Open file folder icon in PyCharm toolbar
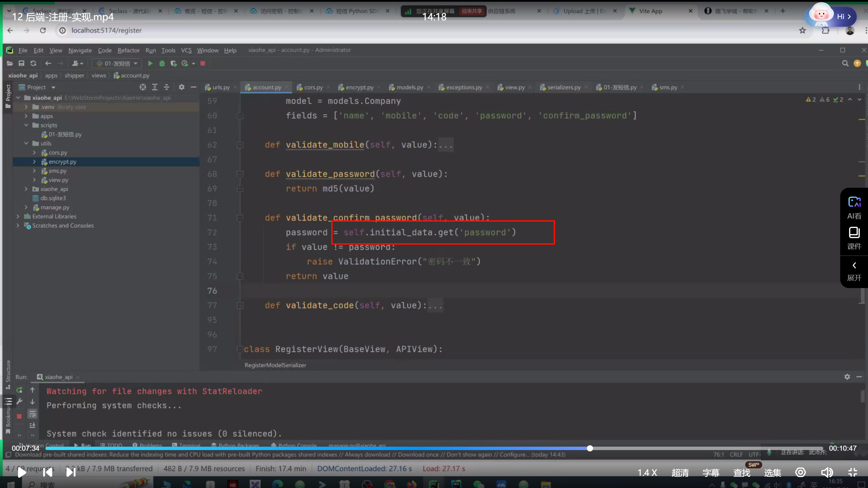868x488 pixels. [x=10, y=63]
